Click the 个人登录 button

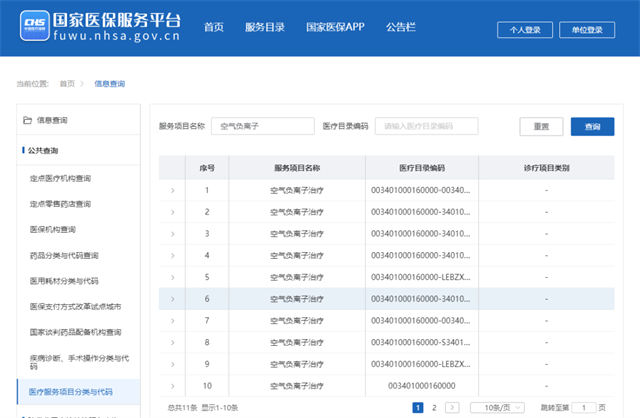tap(525, 30)
